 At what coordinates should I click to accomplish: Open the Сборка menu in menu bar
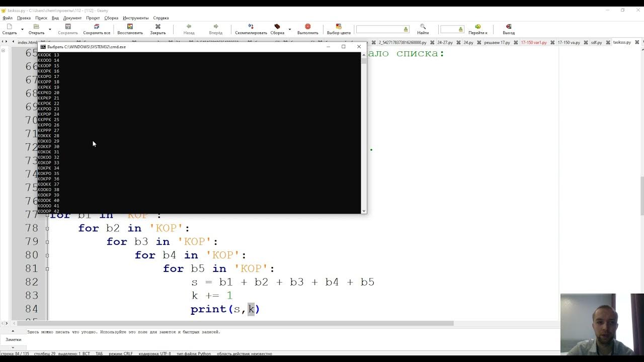click(x=111, y=18)
